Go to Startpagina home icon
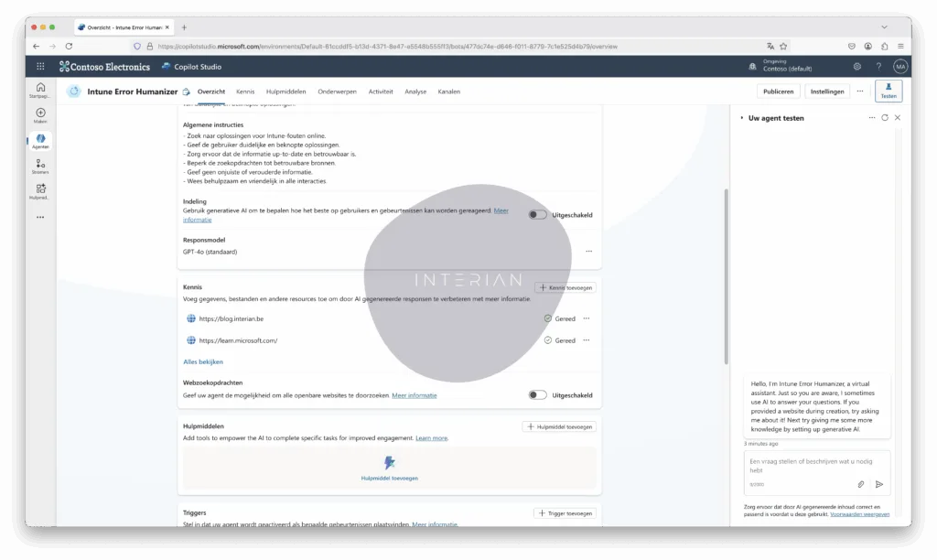Viewport: 937px width, 560px height. click(40, 88)
